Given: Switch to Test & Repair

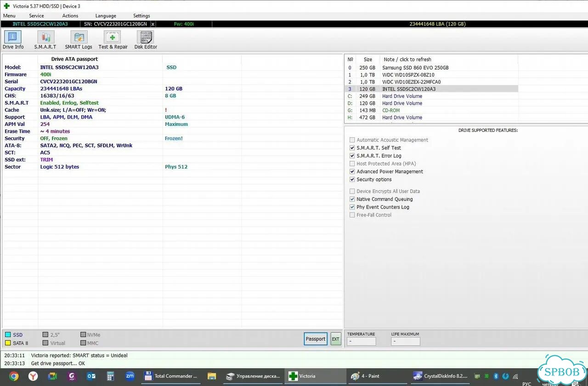Looking at the screenshot, I should point(113,40).
